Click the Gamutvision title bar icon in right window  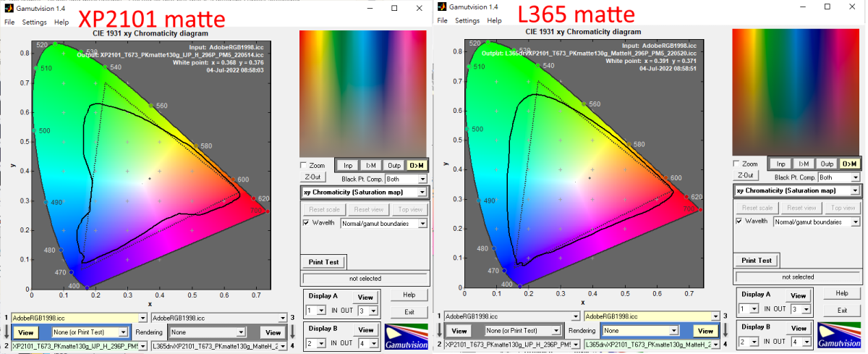441,7
